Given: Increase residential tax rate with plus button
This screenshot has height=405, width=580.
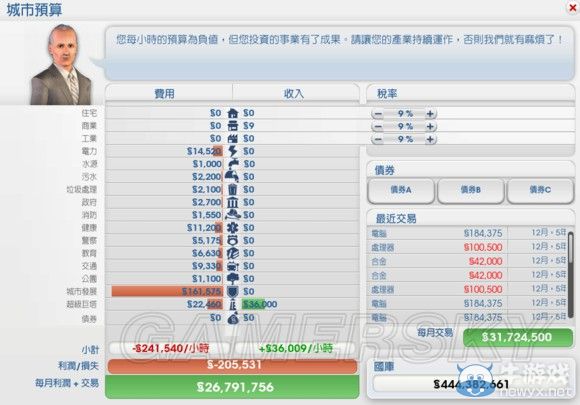Looking at the screenshot, I should point(430,114).
